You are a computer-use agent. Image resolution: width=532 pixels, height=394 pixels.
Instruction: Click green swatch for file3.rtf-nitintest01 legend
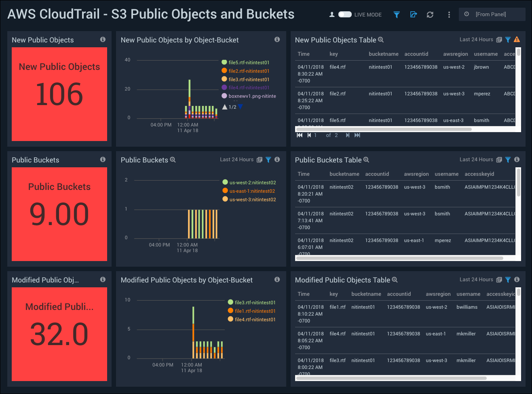pos(230,302)
